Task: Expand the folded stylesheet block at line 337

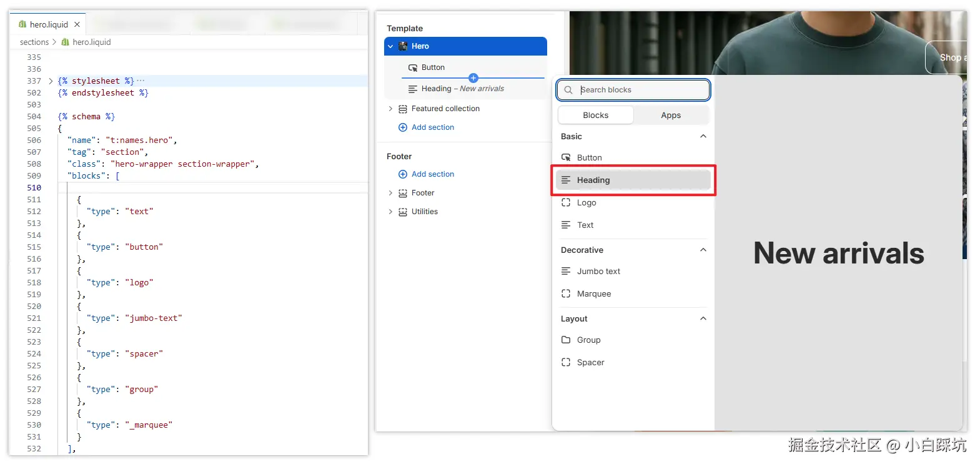Action: click(x=51, y=81)
